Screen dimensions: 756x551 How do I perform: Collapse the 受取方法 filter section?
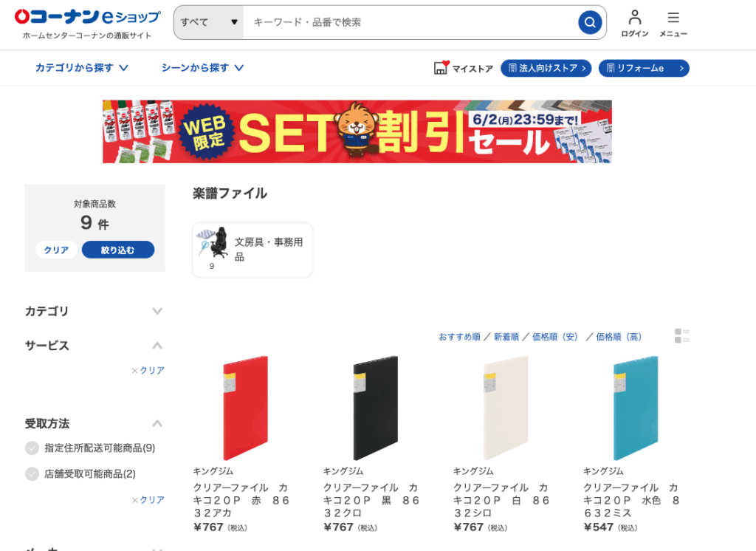(x=157, y=424)
